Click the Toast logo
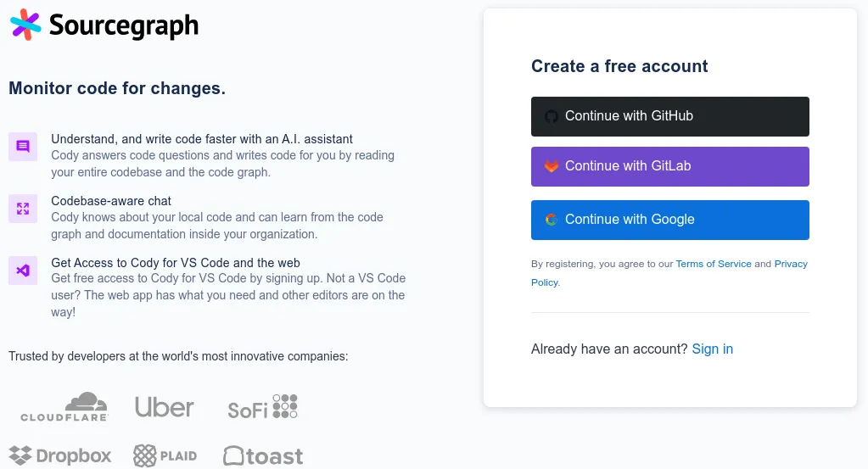The height and width of the screenshot is (469, 868). tap(263, 456)
